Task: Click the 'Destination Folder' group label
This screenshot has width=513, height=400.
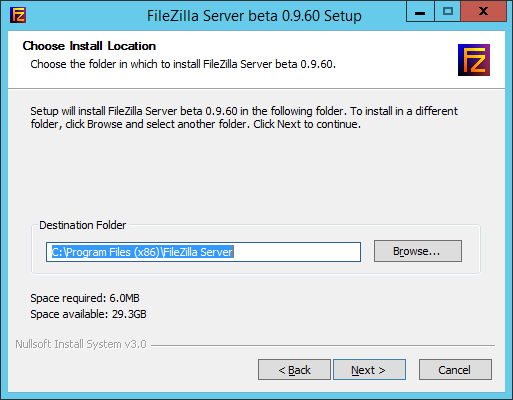Action: coord(83,225)
